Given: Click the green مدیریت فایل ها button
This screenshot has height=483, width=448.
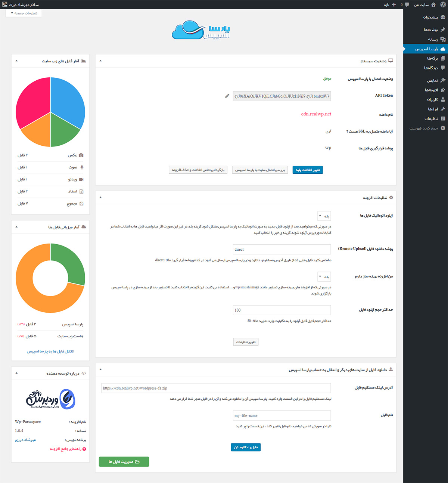Looking at the screenshot, I should pyautogui.click(x=124, y=462).
